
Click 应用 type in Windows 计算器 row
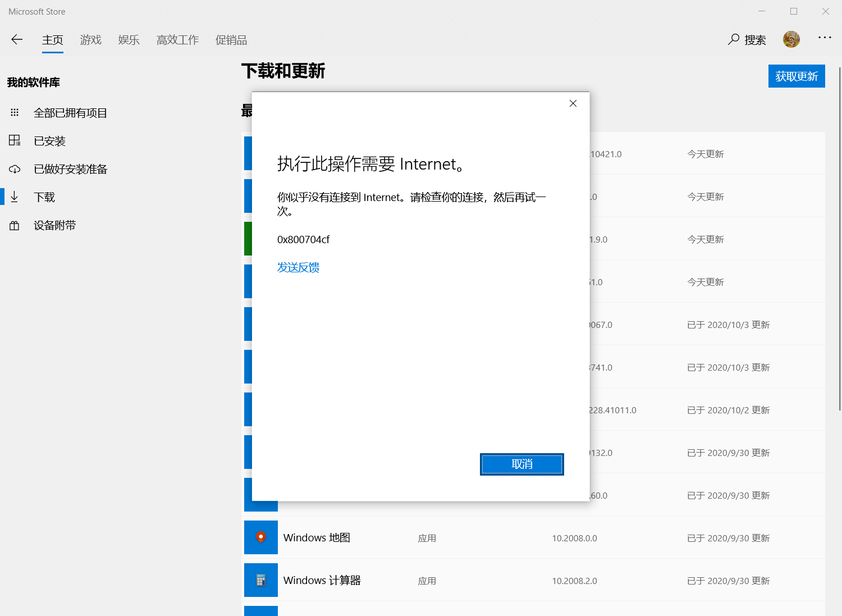click(x=427, y=581)
